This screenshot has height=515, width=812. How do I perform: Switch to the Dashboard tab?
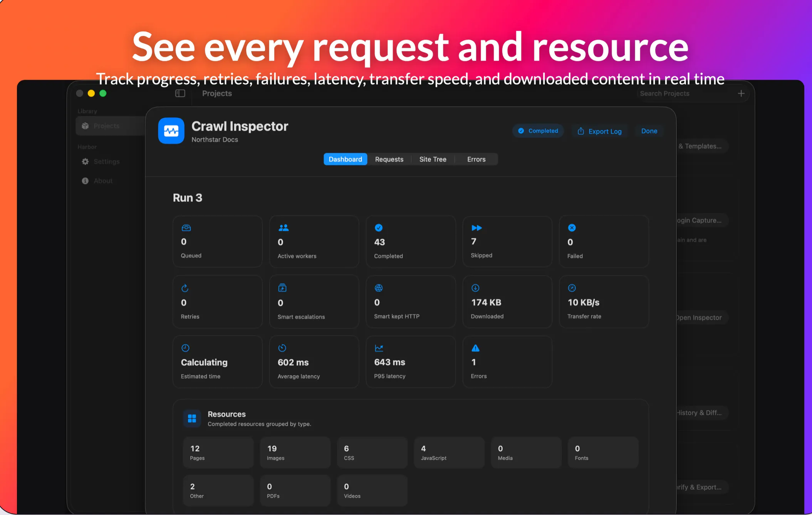point(346,159)
